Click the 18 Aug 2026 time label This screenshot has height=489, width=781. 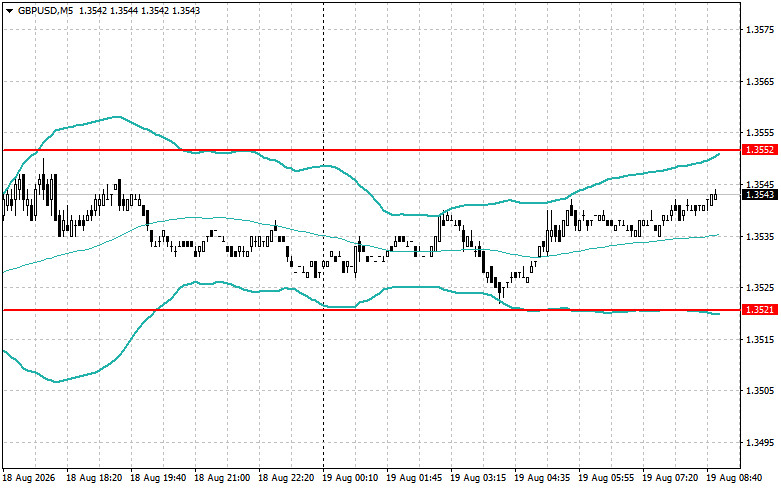tap(29, 478)
